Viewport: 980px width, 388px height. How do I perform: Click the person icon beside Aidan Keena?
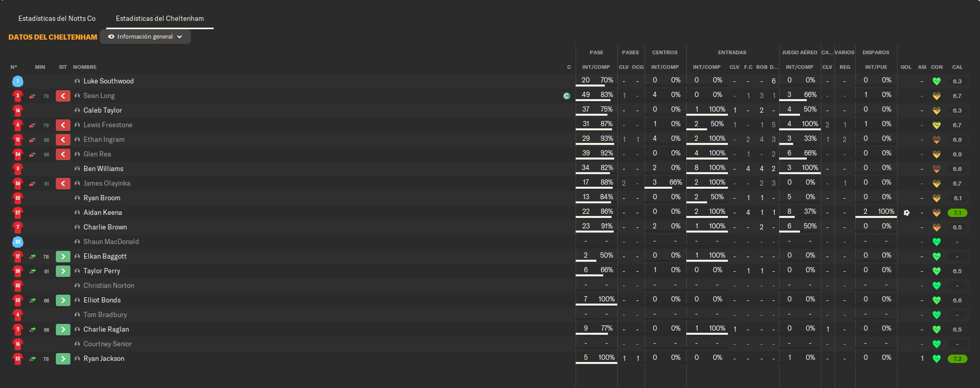(x=77, y=213)
